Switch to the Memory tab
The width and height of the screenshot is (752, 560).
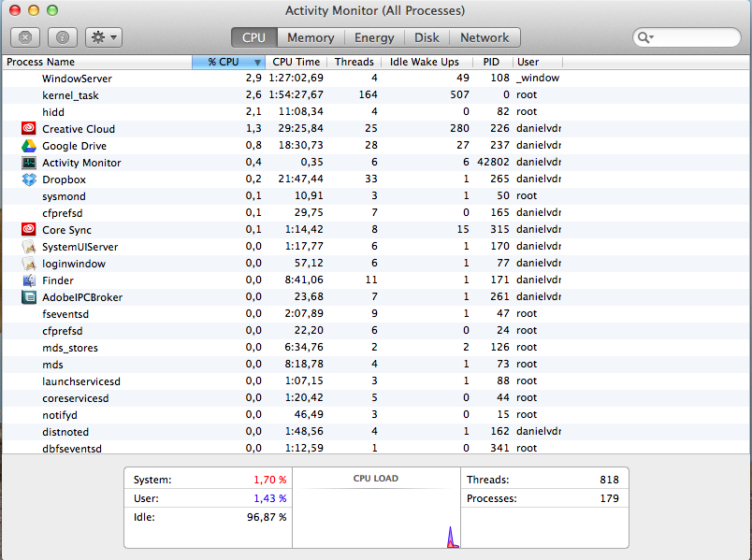[x=311, y=37]
